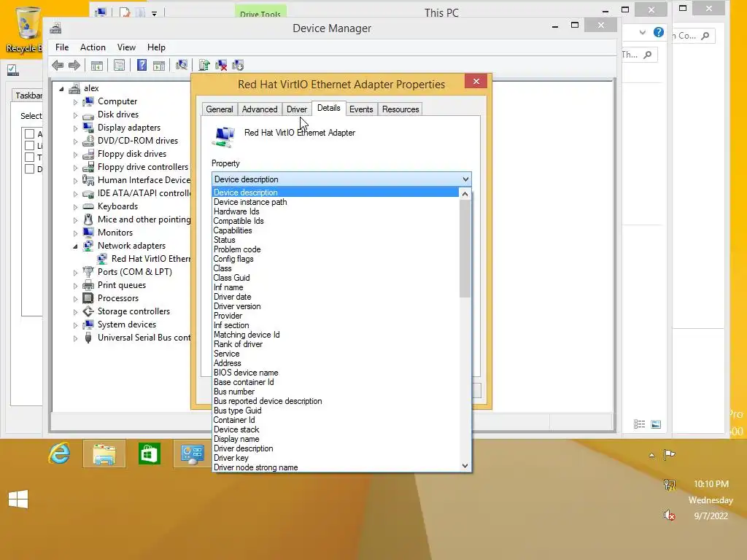Click the blue Help question mark toolbar icon
The image size is (747, 560).
click(x=142, y=65)
